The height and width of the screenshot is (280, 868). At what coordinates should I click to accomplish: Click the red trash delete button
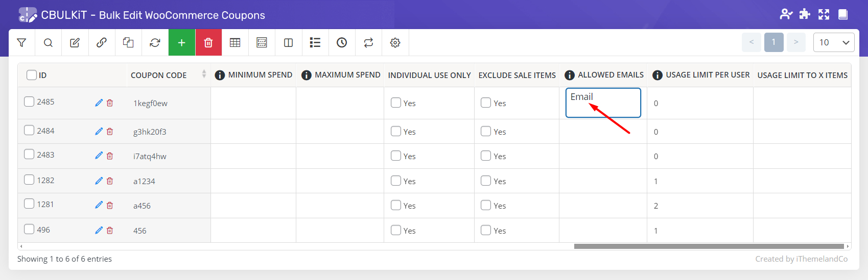(208, 43)
